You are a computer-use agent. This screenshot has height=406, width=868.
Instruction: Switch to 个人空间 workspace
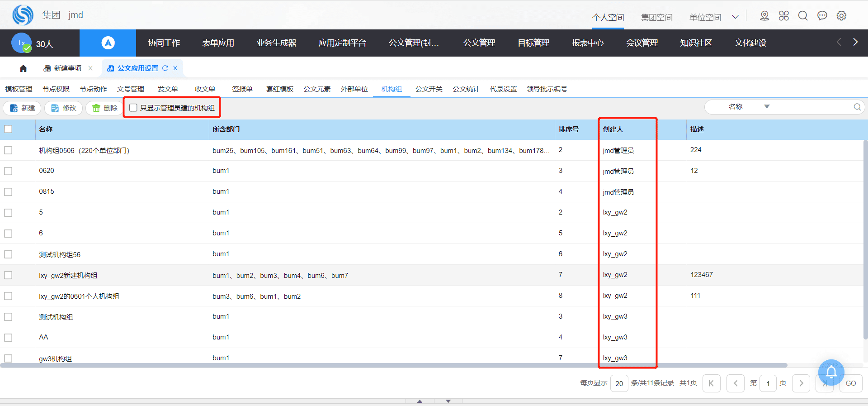608,17
